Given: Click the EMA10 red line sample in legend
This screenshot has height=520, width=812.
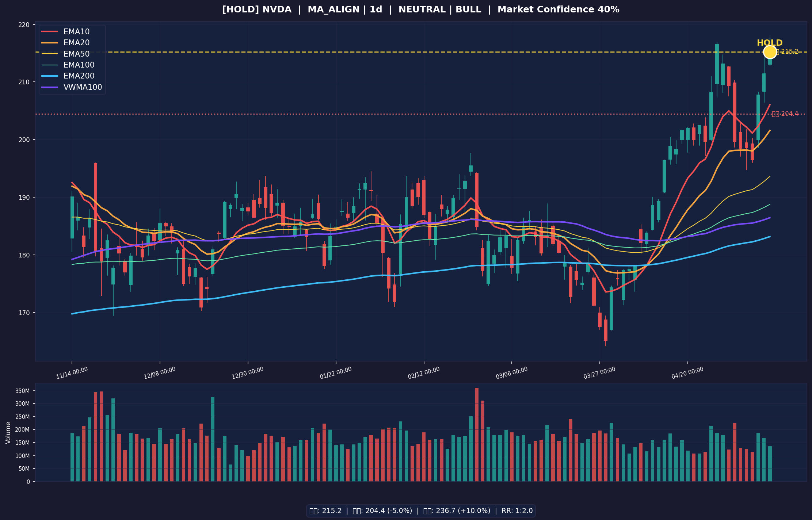Looking at the screenshot, I should tap(50, 32).
